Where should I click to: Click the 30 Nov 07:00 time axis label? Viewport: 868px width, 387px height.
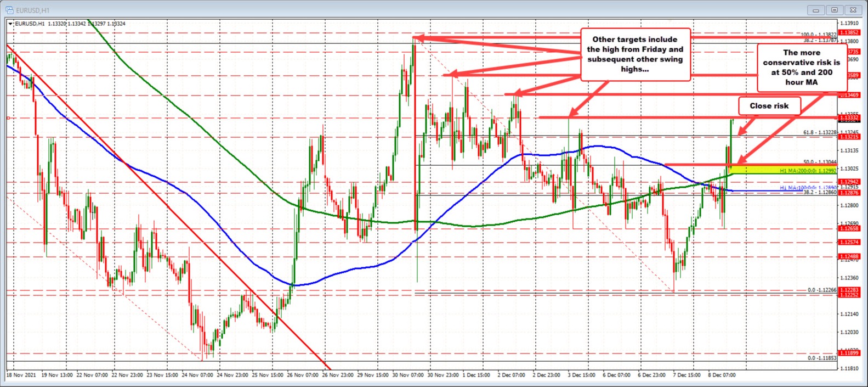(407, 375)
